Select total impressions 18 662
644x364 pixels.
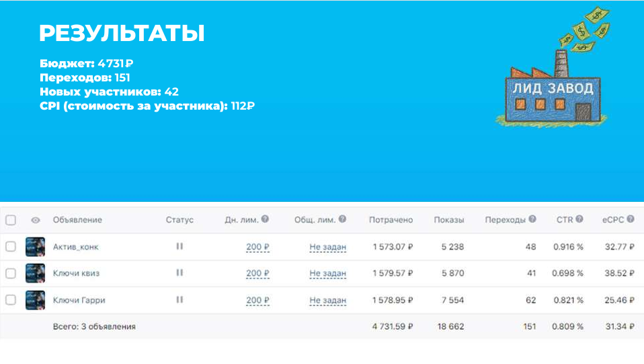[x=450, y=326]
